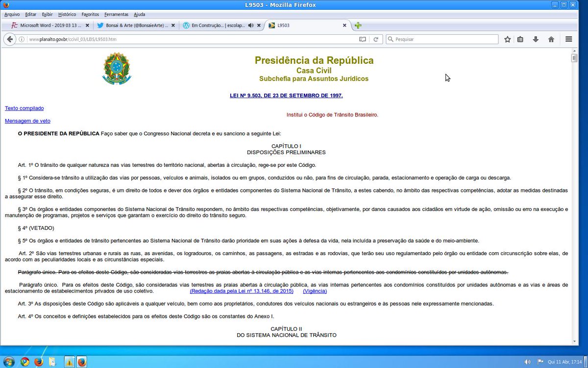Open the Mensagem de veto link
This screenshot has width=588, height=368.
(27, 121)
